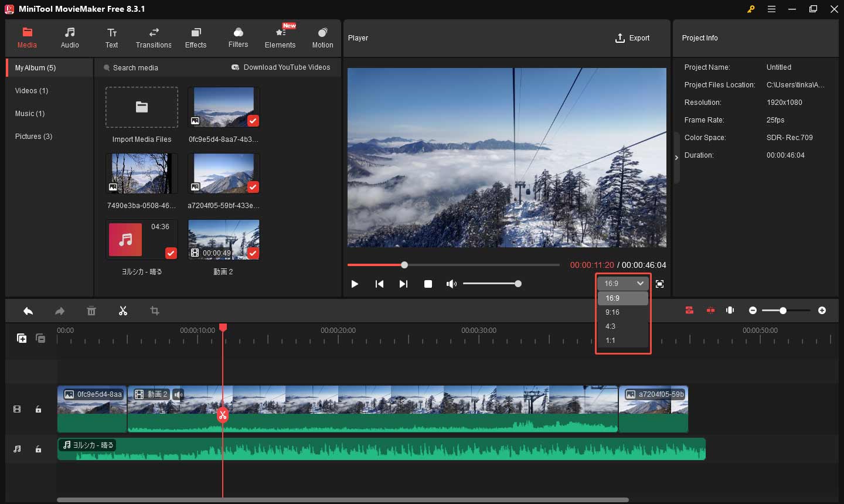
Task: Click the delete trash icon on timeline toolbar
Action: coord(91,311)
